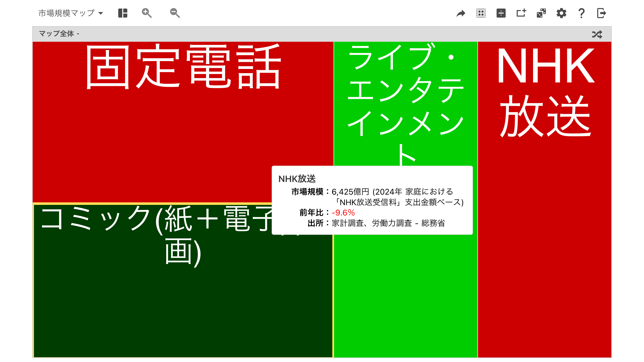Select the NHK放送 red tile
The height and width of the screenshot is (362, 644).
(544, 199)
